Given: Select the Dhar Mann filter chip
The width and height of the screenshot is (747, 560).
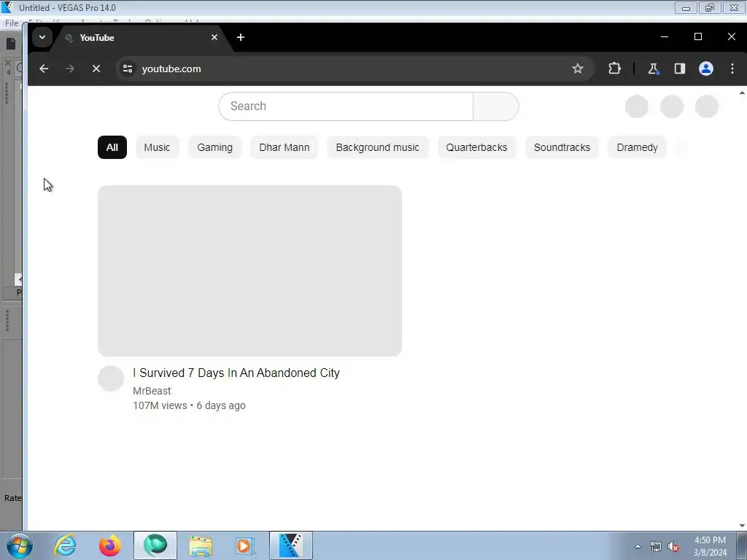Looking at the screenshot, I should pos(285,147).
